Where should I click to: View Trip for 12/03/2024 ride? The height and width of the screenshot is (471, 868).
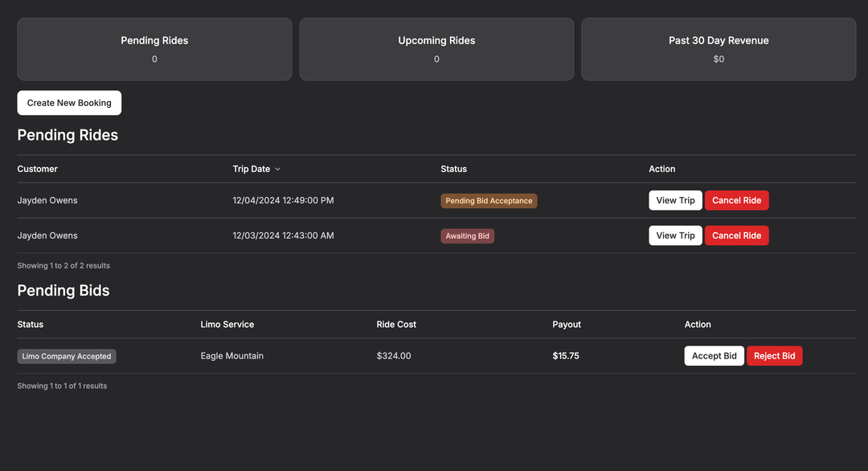point(675,235)
